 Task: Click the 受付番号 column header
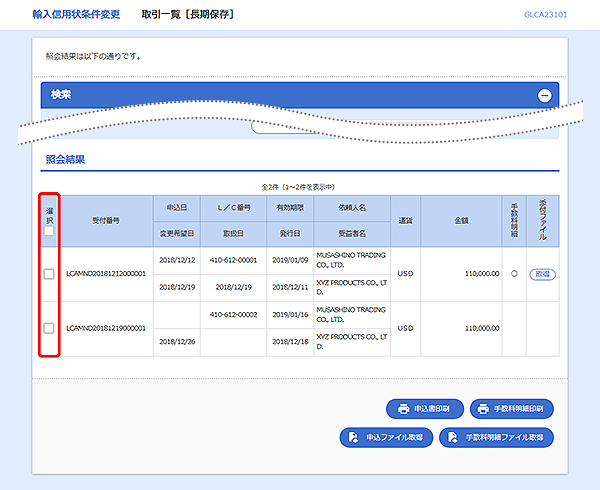tap(106, 221)
